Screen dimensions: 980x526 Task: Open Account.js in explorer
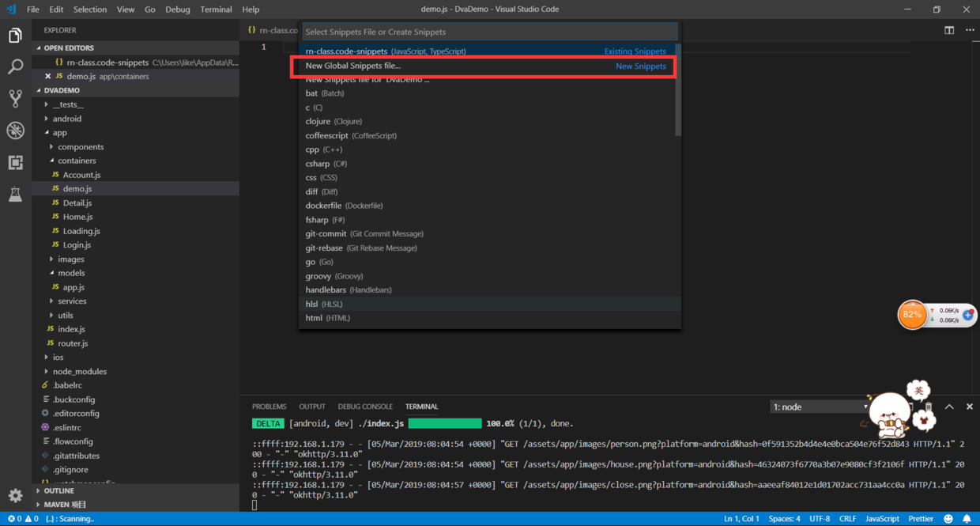click(81, 175)
